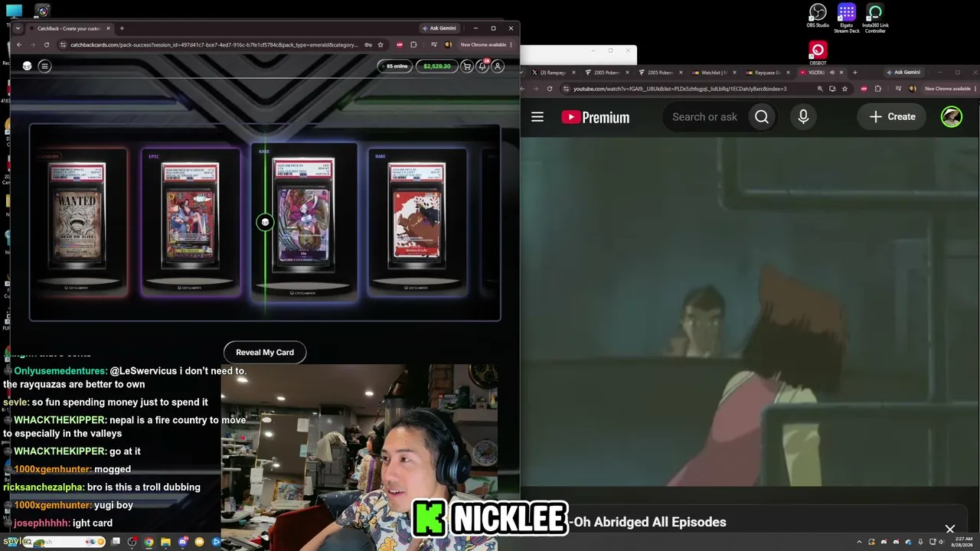This screenshot has width=980, height=551.
Task: Click New Chrome available in YouTube window
Action: point(948,89)
